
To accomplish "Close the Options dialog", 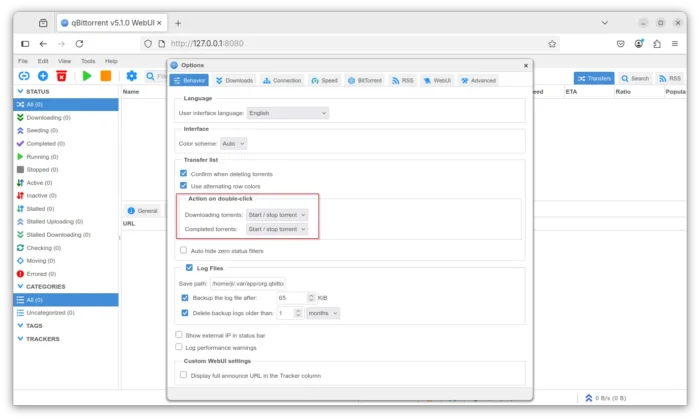I will [526, 65].
